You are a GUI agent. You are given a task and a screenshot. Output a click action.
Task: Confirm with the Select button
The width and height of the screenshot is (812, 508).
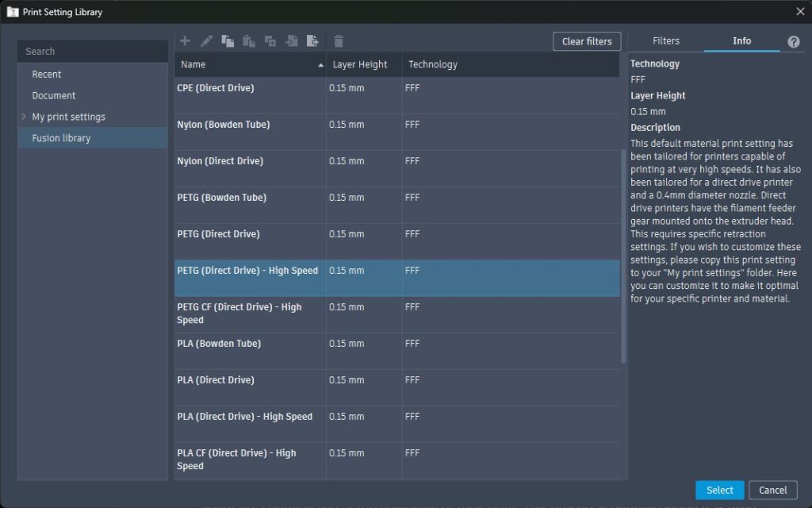719,490
